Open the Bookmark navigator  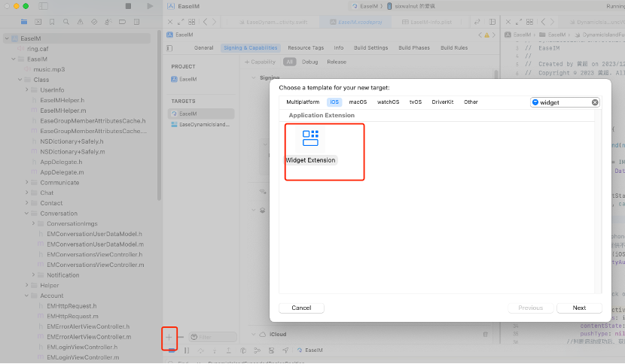tap(52, 22)
